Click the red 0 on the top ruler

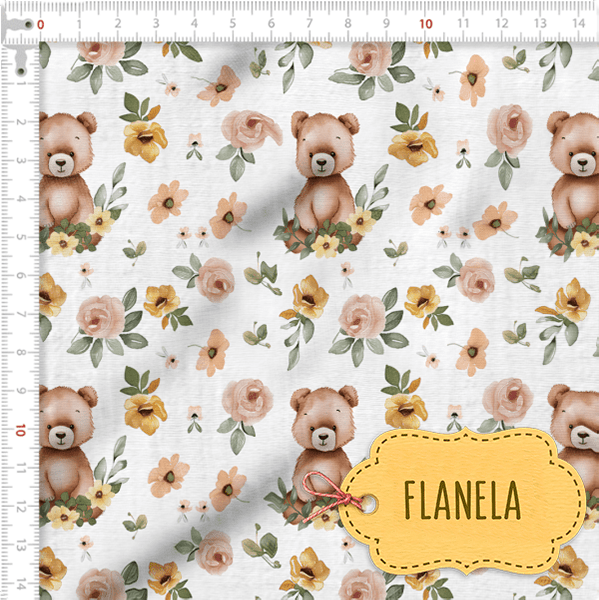(x=41, y=25)
